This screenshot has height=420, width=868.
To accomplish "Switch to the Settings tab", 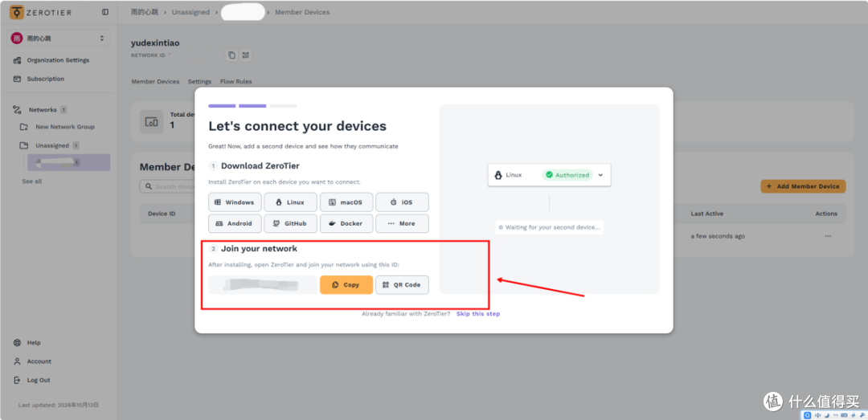I will [200, 81].
